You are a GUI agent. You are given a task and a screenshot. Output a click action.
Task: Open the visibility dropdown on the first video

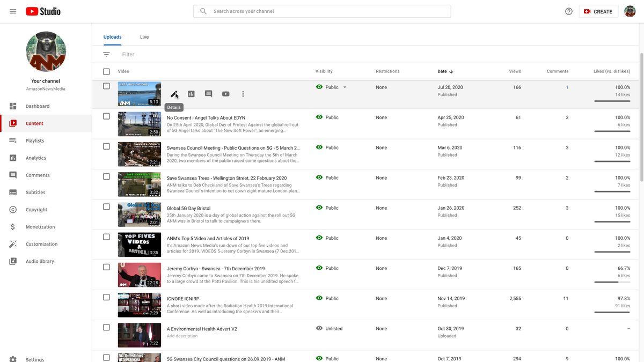click(344, 87)
